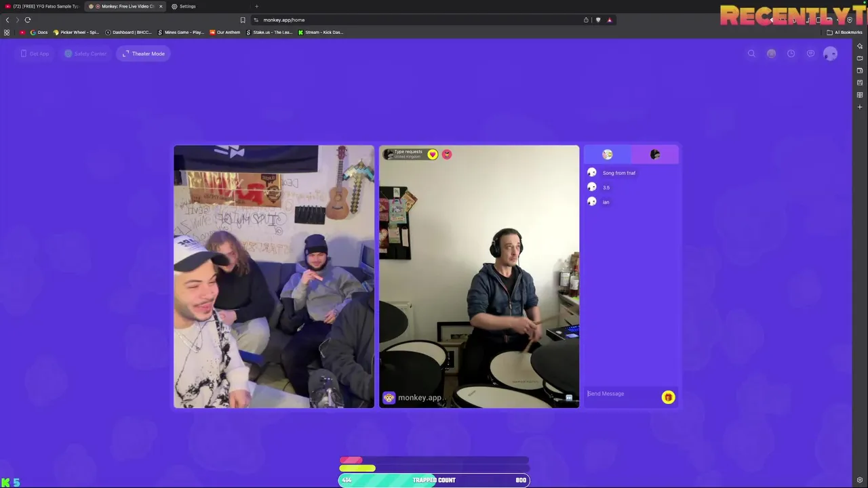868x488 pixels.
Task: Click the skip-forward icon on partner video
Action: point(569,398)
